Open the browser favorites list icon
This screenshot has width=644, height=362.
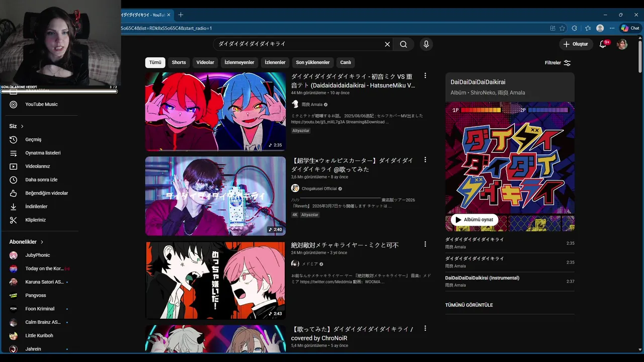pos(588,28)
